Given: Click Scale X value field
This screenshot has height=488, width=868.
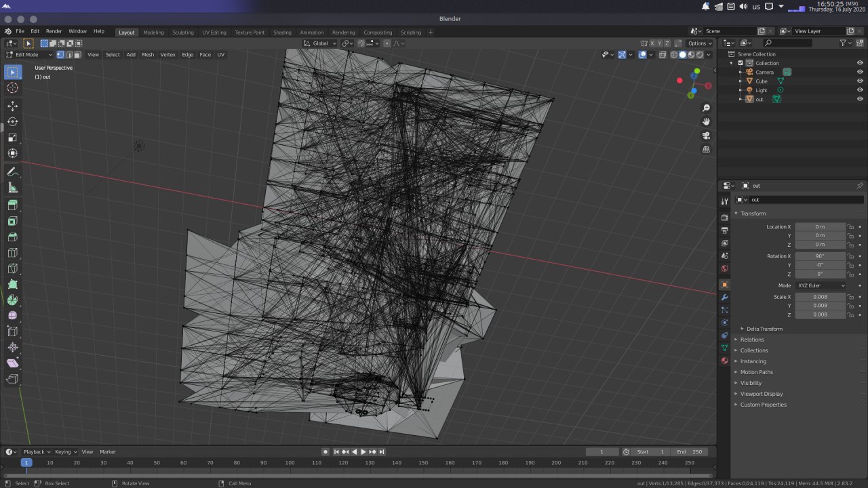Looking at the screenshot, I should click(x=820, y=297).
